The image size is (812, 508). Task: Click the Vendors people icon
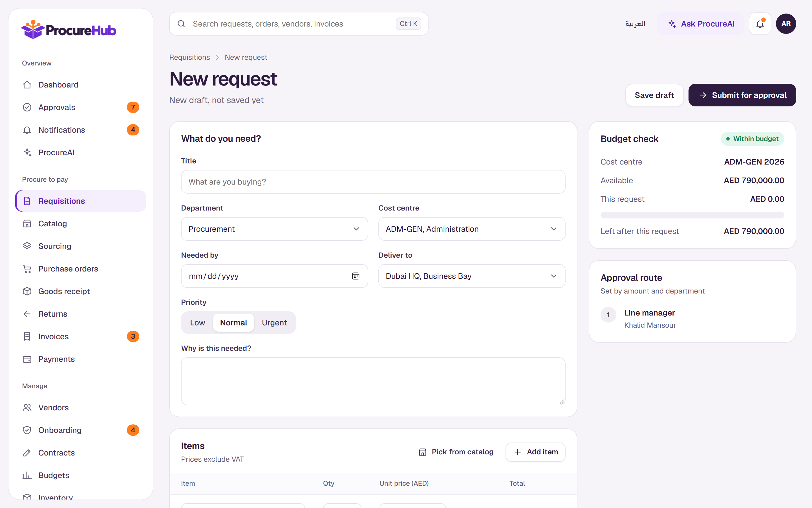(27, 408)
